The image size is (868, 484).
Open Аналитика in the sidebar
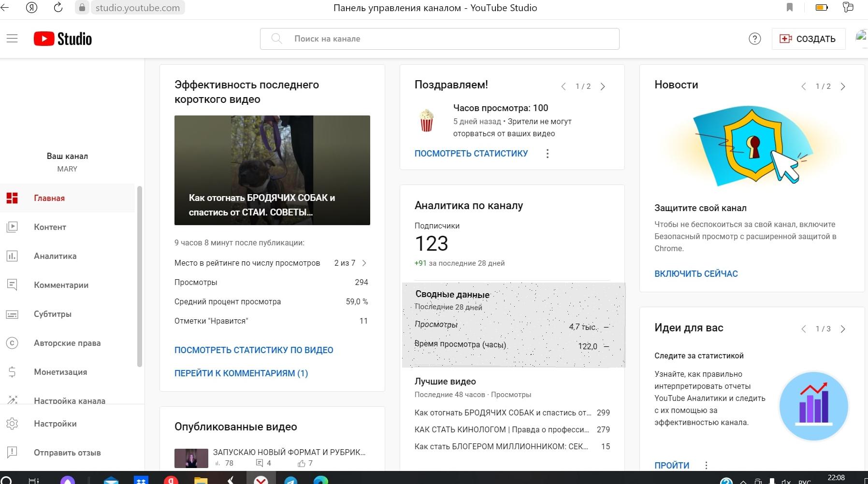[x=67, y=256]
